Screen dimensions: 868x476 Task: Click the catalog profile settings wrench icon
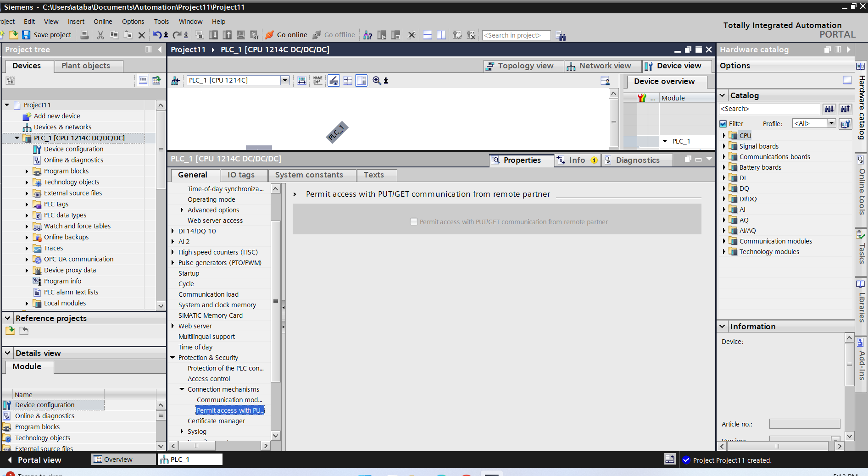coord(846,124)
